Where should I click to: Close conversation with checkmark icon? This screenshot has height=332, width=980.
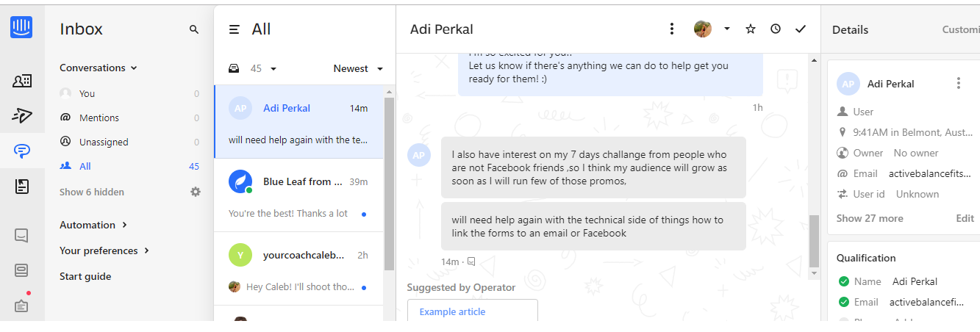point(801,29)
